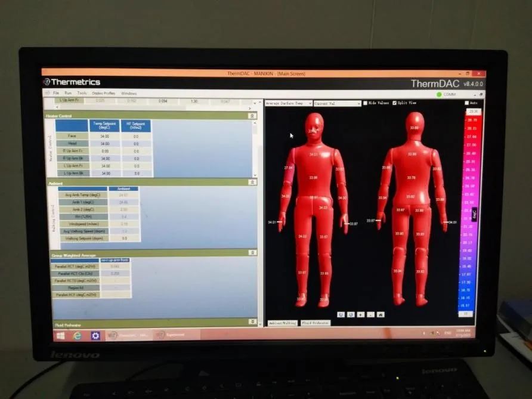Viewport: 532px width, 399px height.
Task: Expand the Fluid Preheater panel
Action: 252,321
